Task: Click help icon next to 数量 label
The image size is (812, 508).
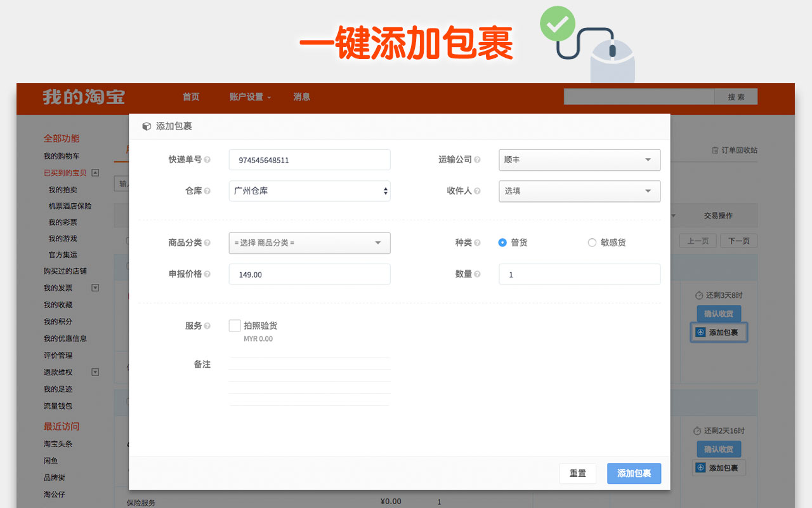Action: coord(477,274)
